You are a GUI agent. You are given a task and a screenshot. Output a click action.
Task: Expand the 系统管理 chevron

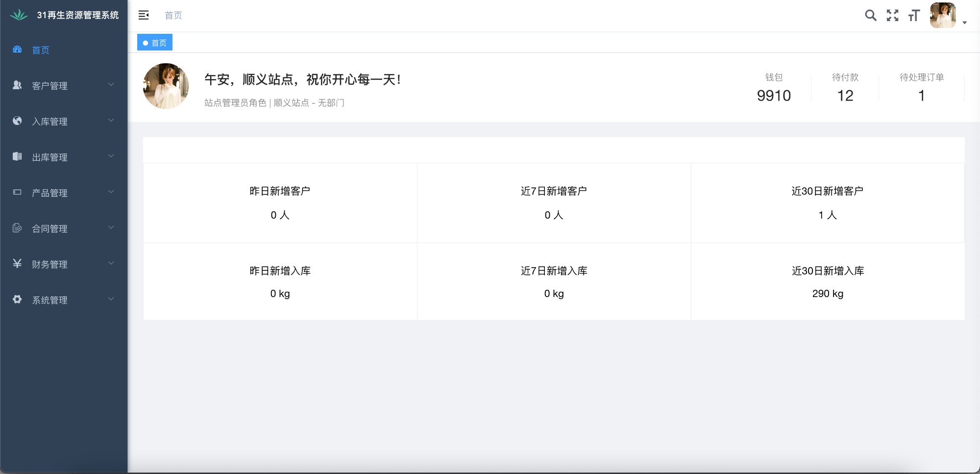tap(111, 299)
